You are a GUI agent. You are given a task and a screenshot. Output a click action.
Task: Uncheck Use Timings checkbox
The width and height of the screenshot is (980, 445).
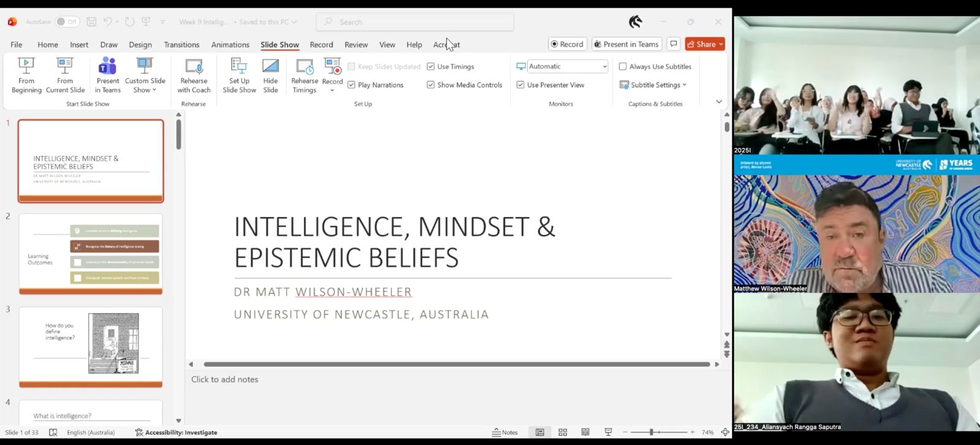point(431,67)
